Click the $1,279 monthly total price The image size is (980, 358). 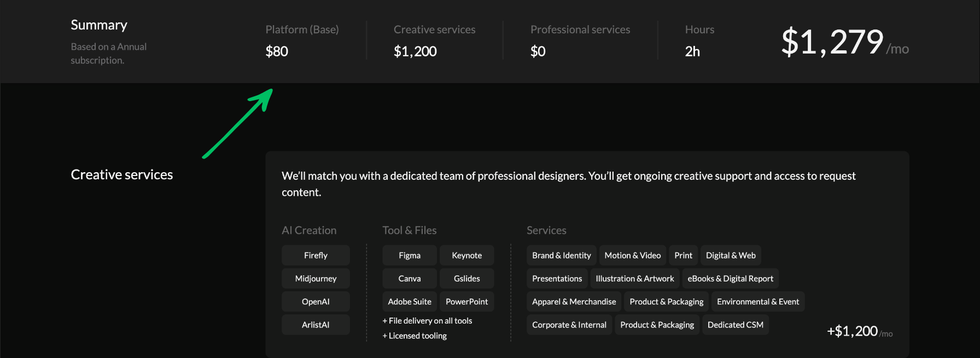(832, 42)
